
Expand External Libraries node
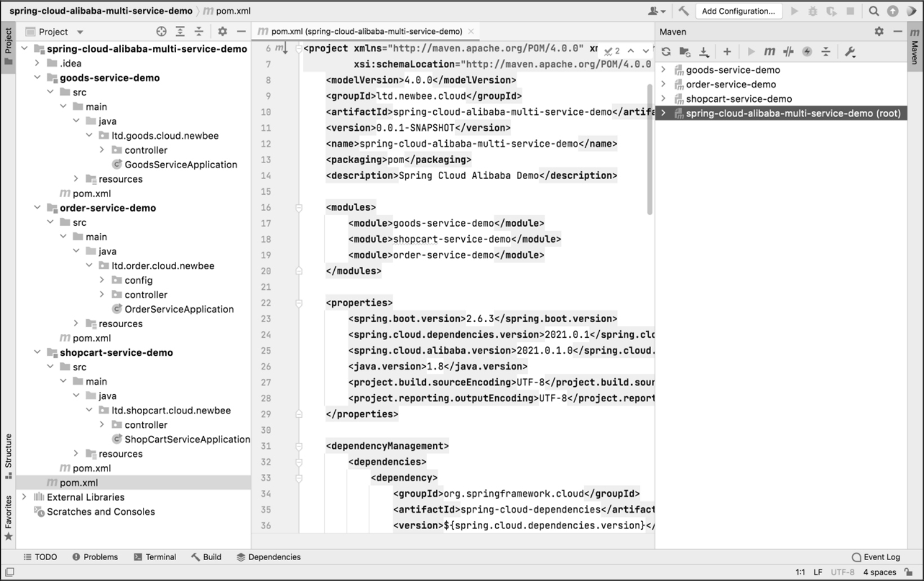tap(24, 497)
